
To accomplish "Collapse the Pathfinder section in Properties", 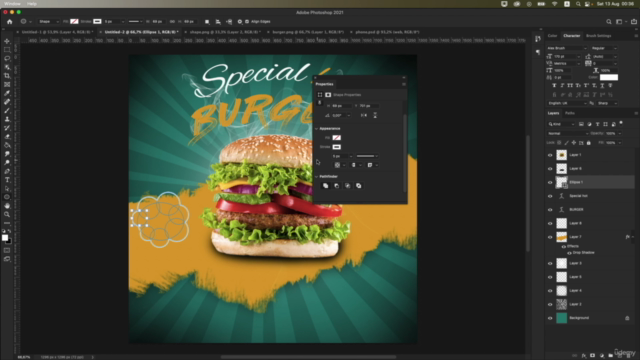I will point(316,177).
